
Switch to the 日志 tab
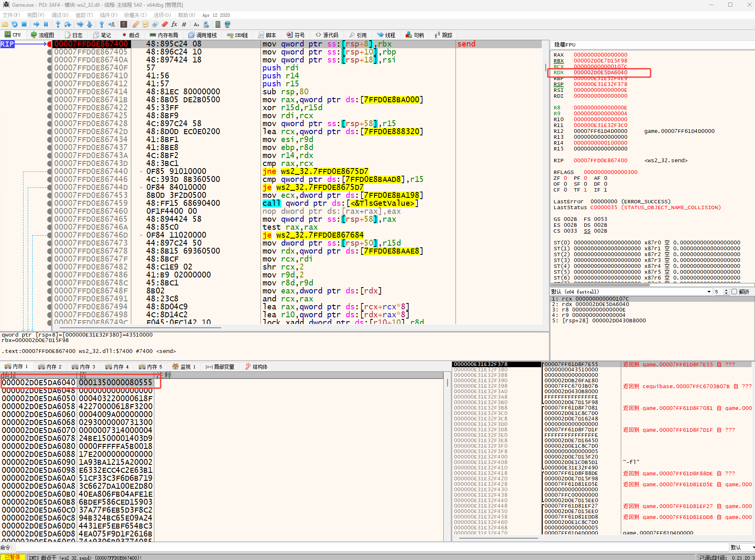point(74,35)
